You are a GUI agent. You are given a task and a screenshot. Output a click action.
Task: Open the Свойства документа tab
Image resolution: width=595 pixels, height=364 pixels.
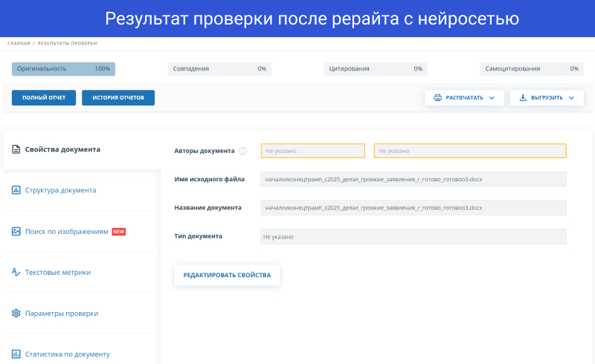(x=82, y=149)
